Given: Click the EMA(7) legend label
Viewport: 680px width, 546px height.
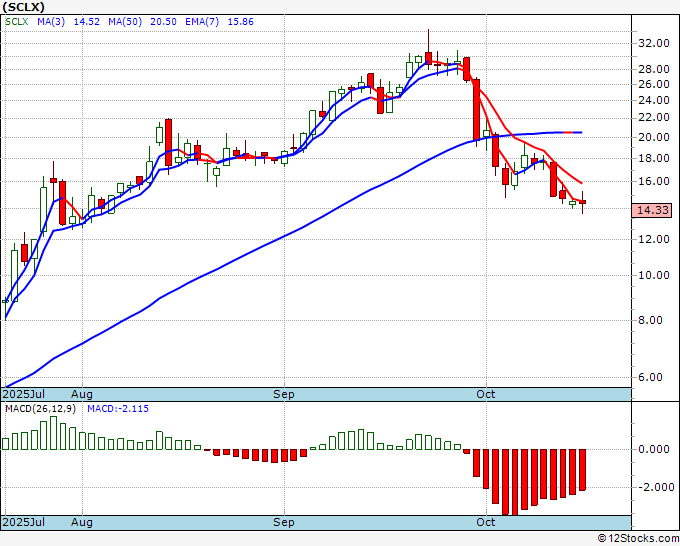Looking at the screenshot, I should pyautogui.click(x=202, y=22).
